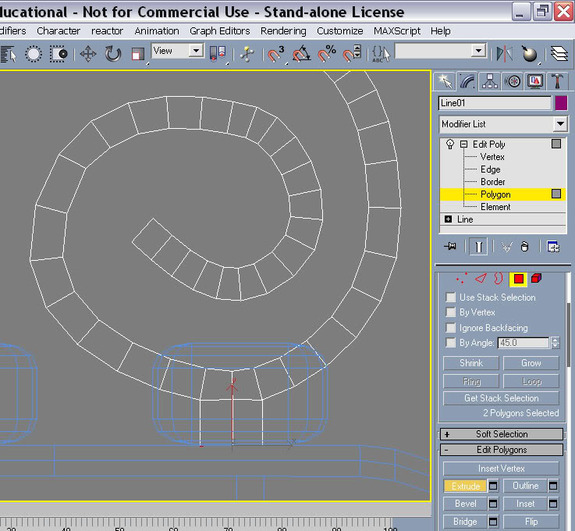Click the Bevel button
Screen dimensions: 575x531
[465, 504]
